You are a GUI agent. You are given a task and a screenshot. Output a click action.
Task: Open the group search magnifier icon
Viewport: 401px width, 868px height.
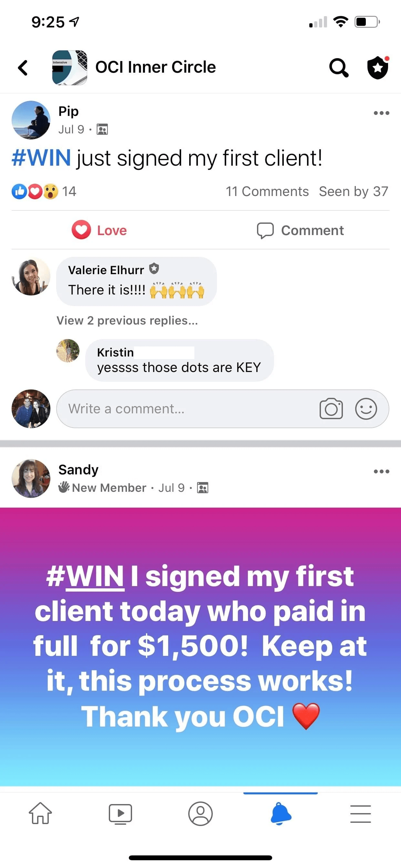[339, 68]
